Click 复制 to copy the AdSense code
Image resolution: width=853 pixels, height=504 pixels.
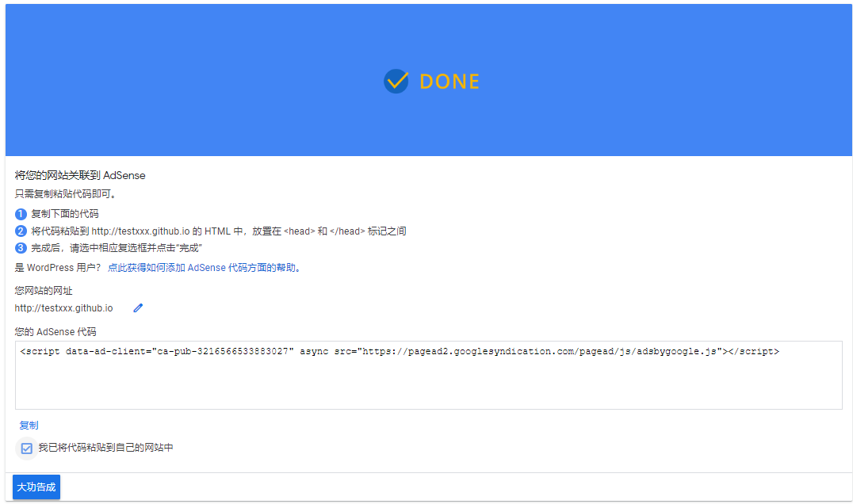tap(29, 425)
